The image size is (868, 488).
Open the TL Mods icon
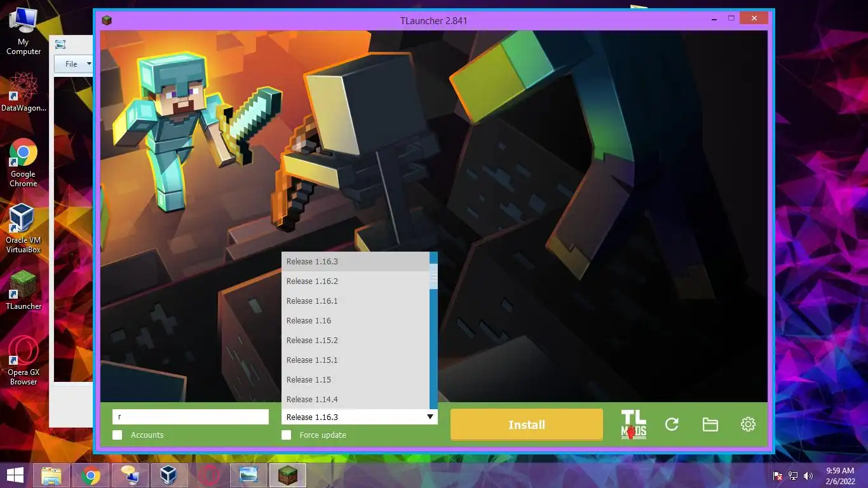point(634,424)
